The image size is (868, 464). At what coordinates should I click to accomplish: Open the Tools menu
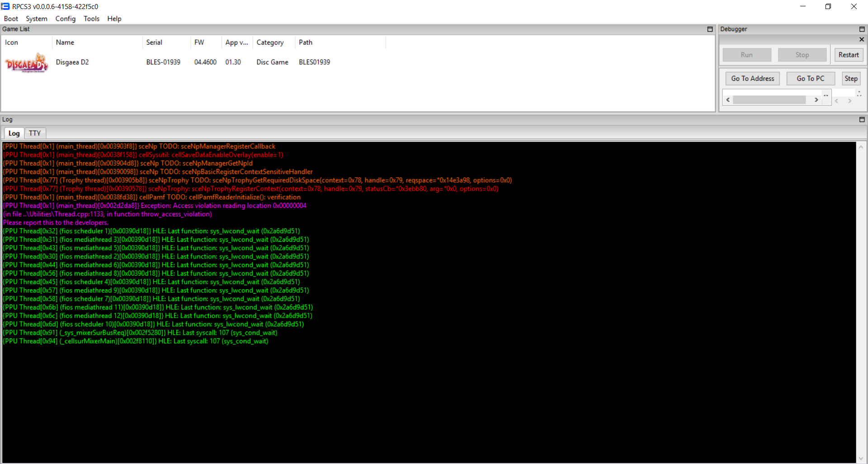[91, 19]
